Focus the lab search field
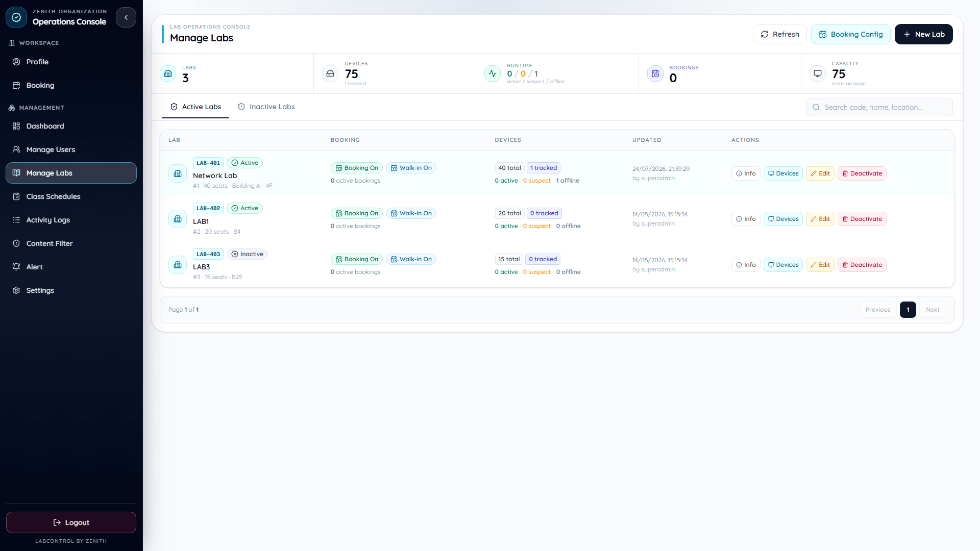This screenshot has width=980, height=551. [x=879, y=107]
